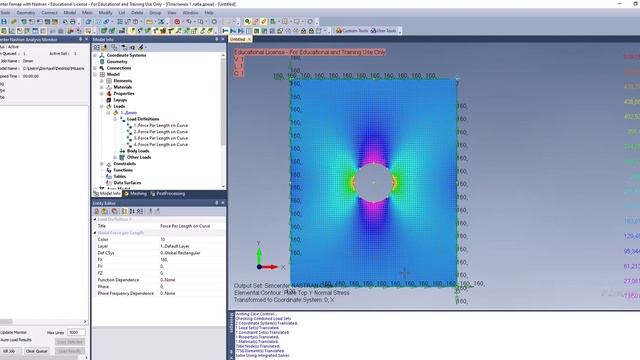Pin the Model Info panel
The width and height of the screenshot is (640, 360).
(x=217, y=39)
